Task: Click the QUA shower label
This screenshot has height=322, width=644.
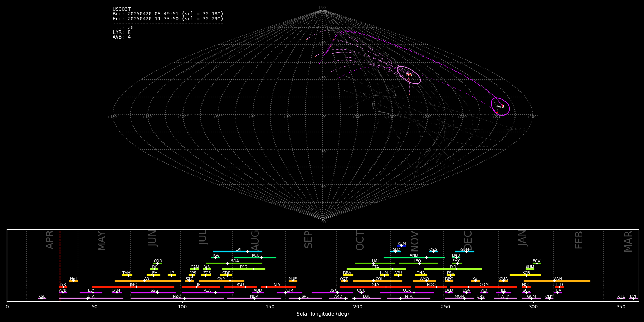Action: [503, 279]
